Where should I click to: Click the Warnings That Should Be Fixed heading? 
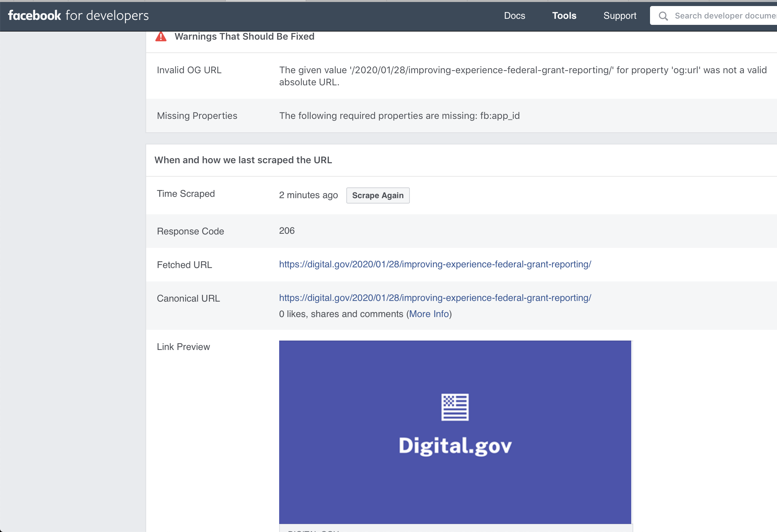click(x=244, y=36)
